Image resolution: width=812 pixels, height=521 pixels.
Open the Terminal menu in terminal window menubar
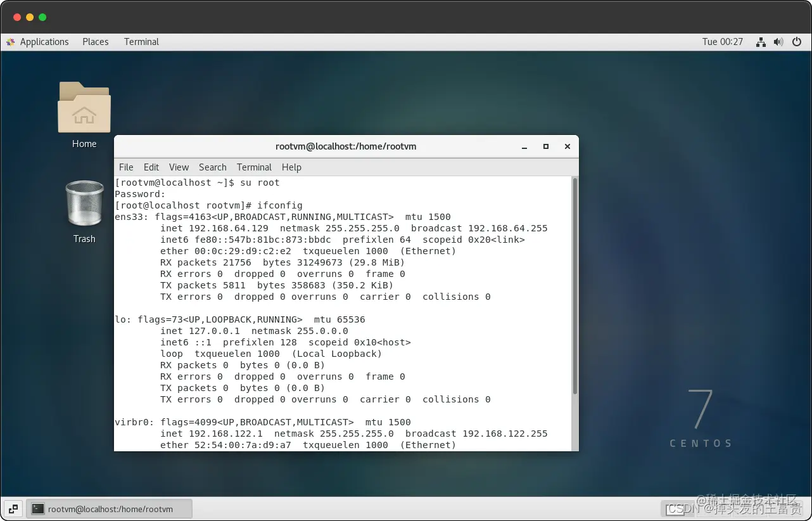pos(254,167)
